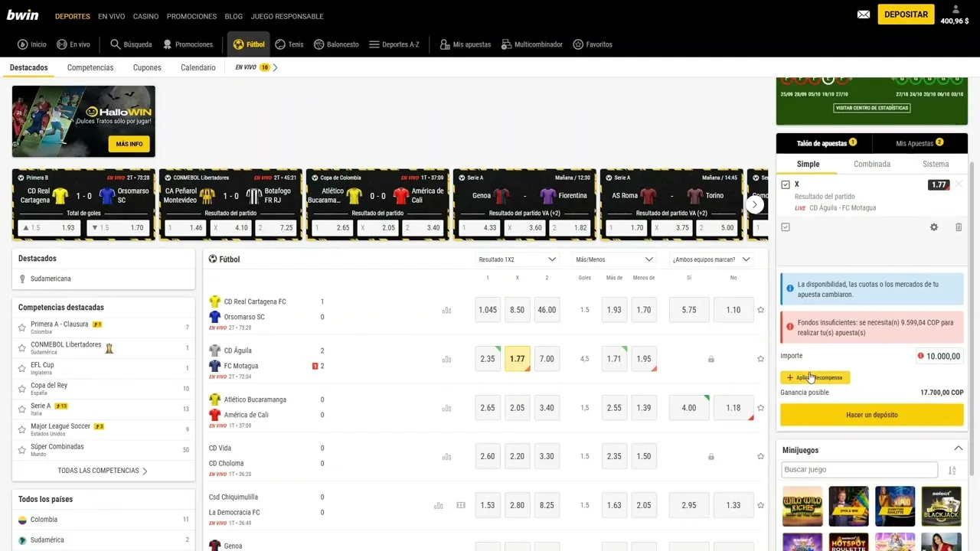Open the Multicombinador bet builder
This screenshot has height=551, width=980.
(531, 44)
